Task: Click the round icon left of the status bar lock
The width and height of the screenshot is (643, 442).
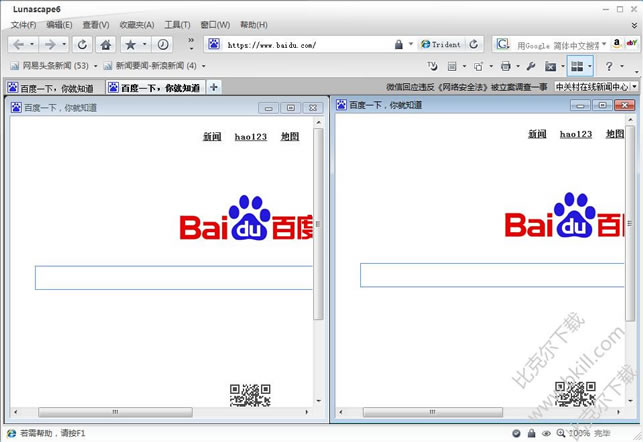Action: 517,433
